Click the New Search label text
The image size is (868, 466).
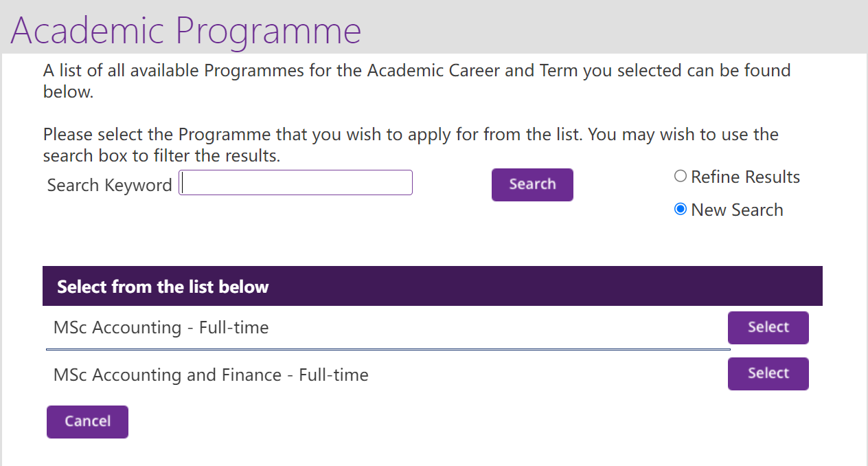coord(737,210)
